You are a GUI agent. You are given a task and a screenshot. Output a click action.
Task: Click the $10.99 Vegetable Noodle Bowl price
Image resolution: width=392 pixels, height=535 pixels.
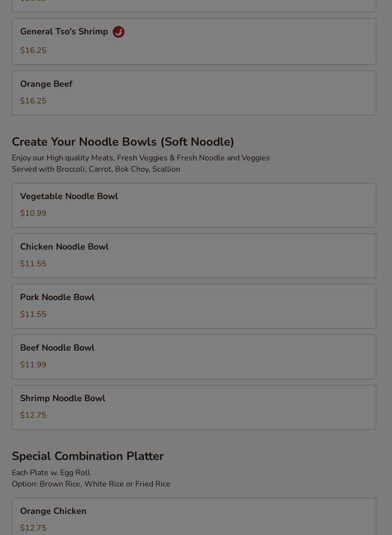[x=33, y=213]
